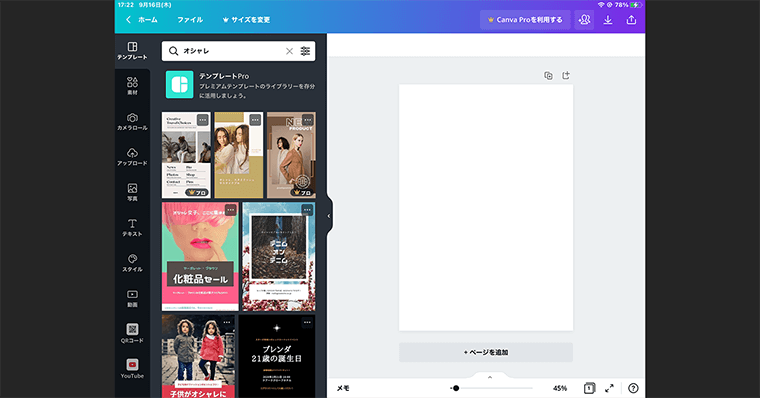This screenshot has width=760, height=398.
Task: Open more options on Creative news template
Action: click(x=203, y=120)
